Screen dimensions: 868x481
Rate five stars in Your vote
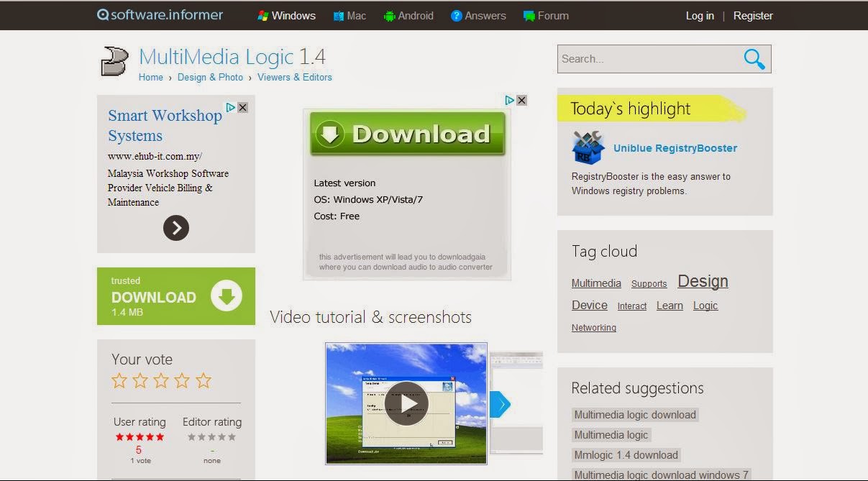point(204,380)
